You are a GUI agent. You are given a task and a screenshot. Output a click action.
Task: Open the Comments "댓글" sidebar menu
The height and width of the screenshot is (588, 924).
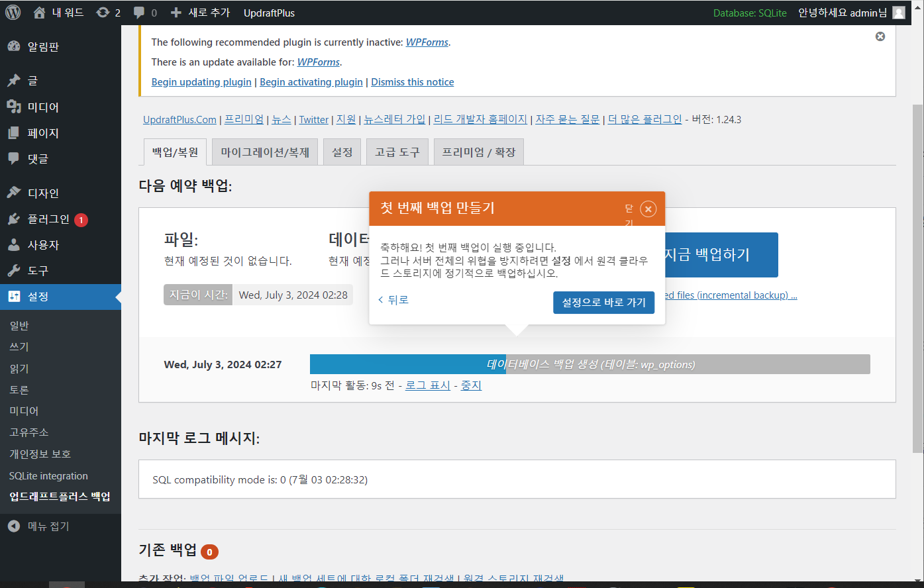60,158
